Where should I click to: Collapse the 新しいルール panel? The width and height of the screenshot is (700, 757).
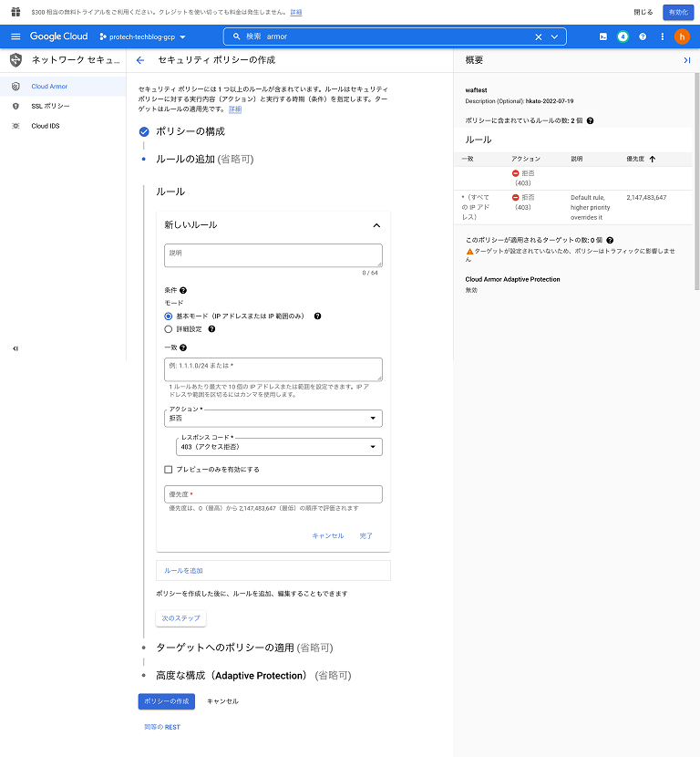(x=376, y=225)
